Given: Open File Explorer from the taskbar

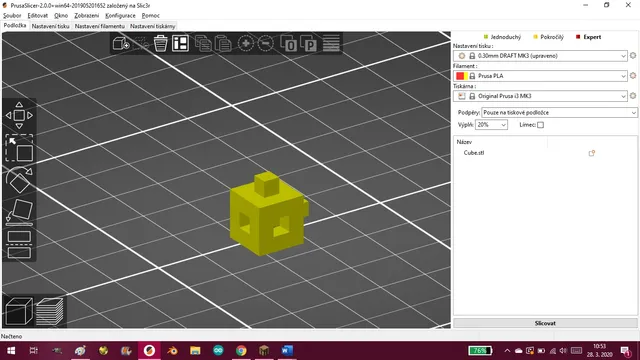Looking at the screenshot, I should (195, 351).
